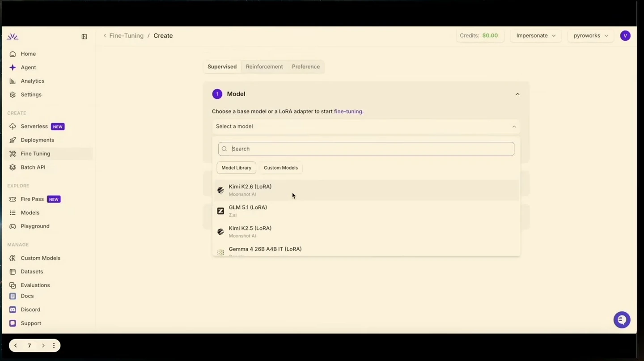
Task: Choose the GLM 5.1 (LoRA) model
Action: [x=366, y=211]
